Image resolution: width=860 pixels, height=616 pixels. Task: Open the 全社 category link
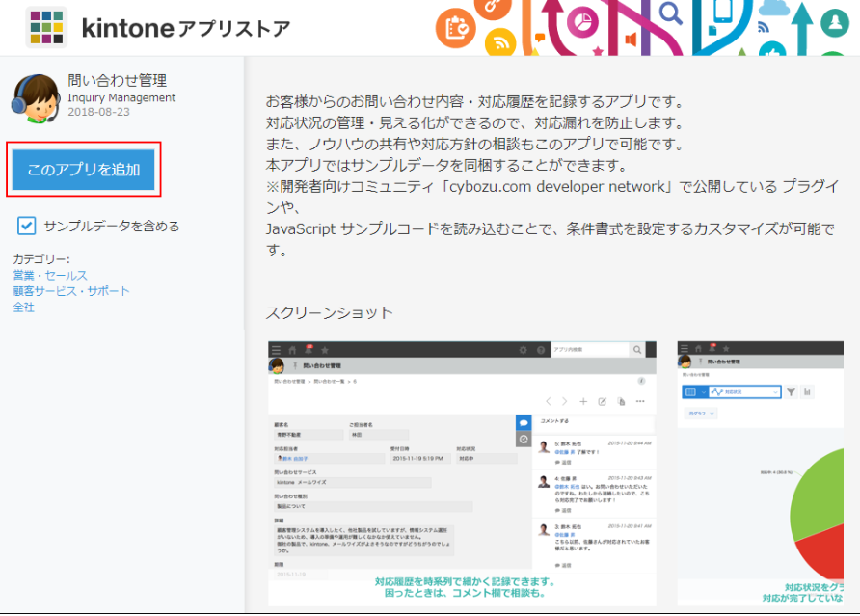click(24, 307)
